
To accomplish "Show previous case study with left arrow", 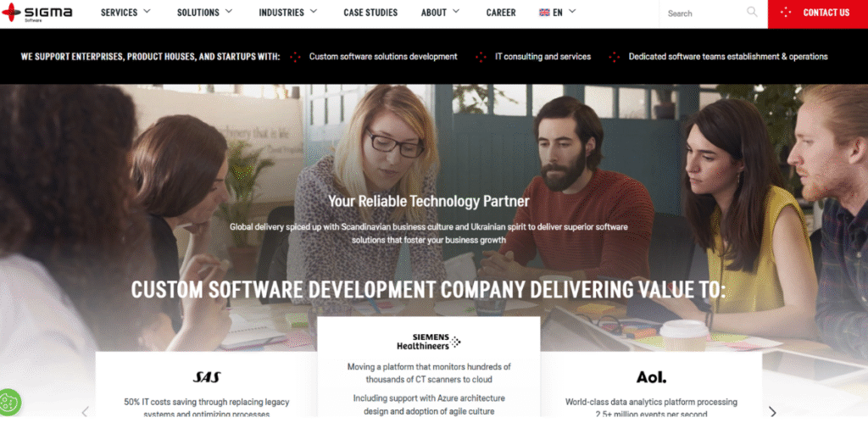I will (86, 411).
